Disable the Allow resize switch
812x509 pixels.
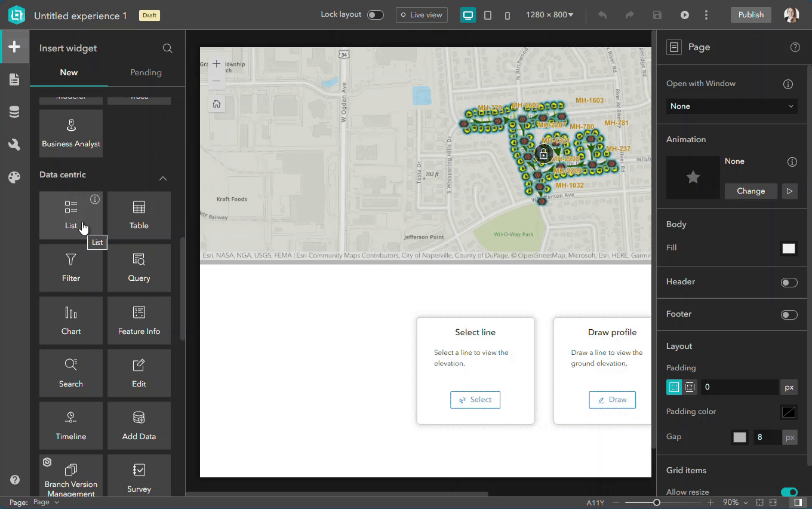coord(789,492)
